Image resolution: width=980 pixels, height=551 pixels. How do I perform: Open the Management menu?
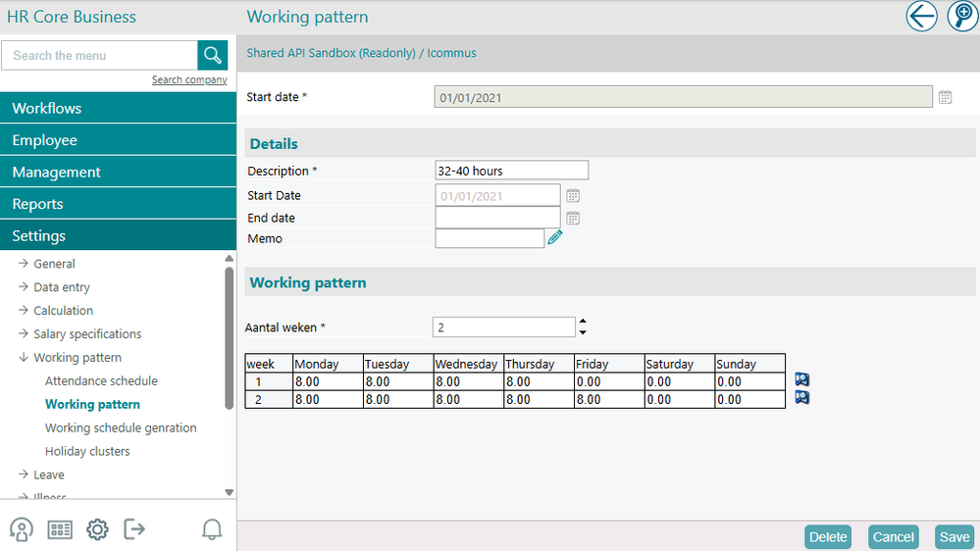point(118,172)
